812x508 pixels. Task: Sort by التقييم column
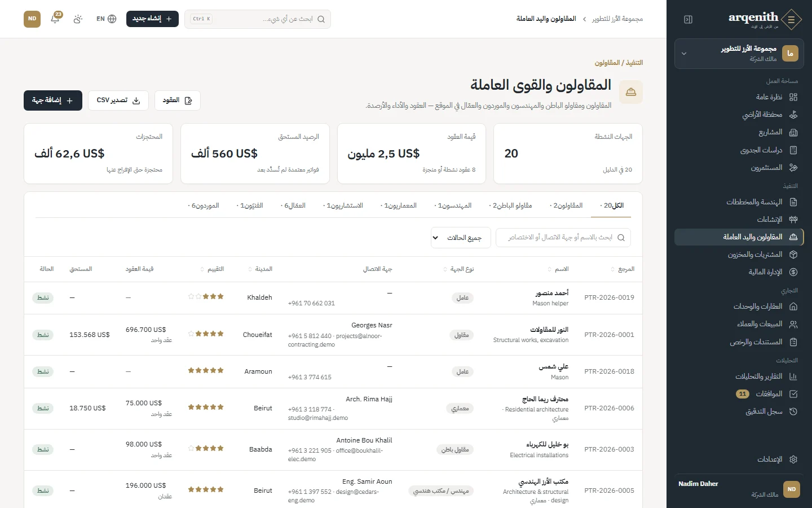pos(212,269)
